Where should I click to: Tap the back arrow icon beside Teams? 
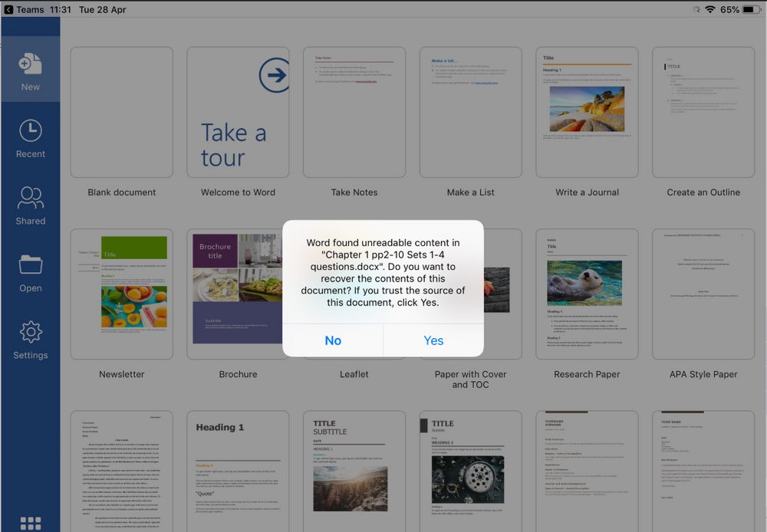(8, 9)
